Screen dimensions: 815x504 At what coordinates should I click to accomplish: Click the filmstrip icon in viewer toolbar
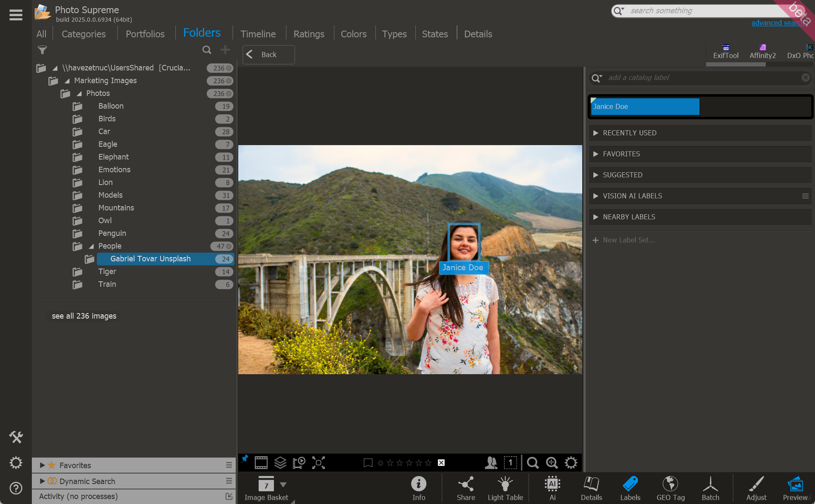261,462
